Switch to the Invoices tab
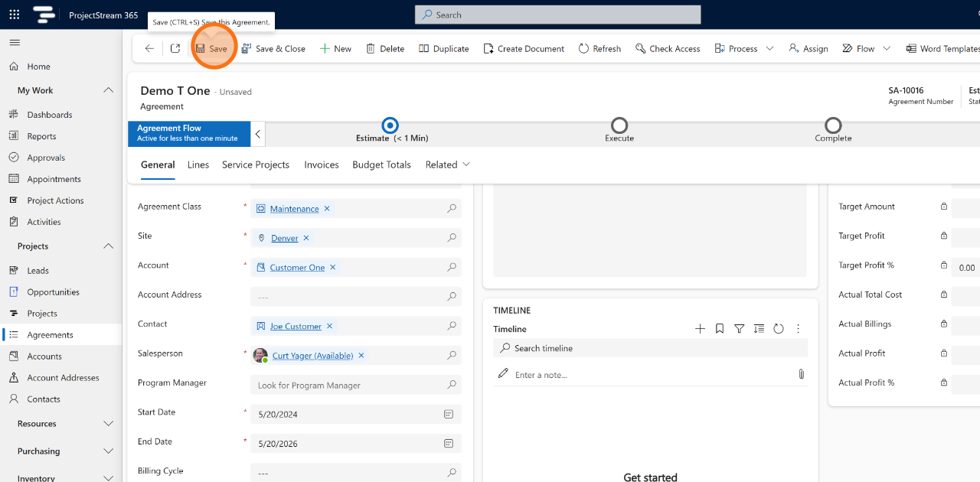The height and width of the screenshot is (482, 980). [322, 164]
